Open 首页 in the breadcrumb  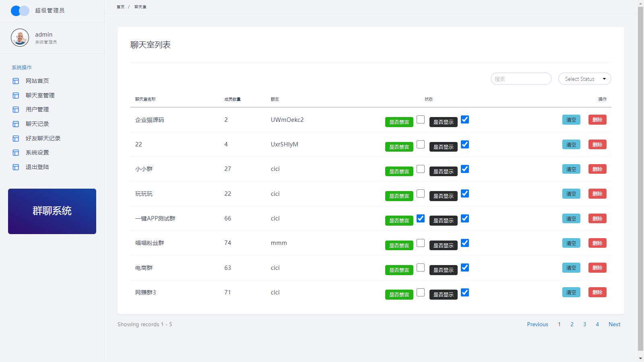(x=120, y=7)
